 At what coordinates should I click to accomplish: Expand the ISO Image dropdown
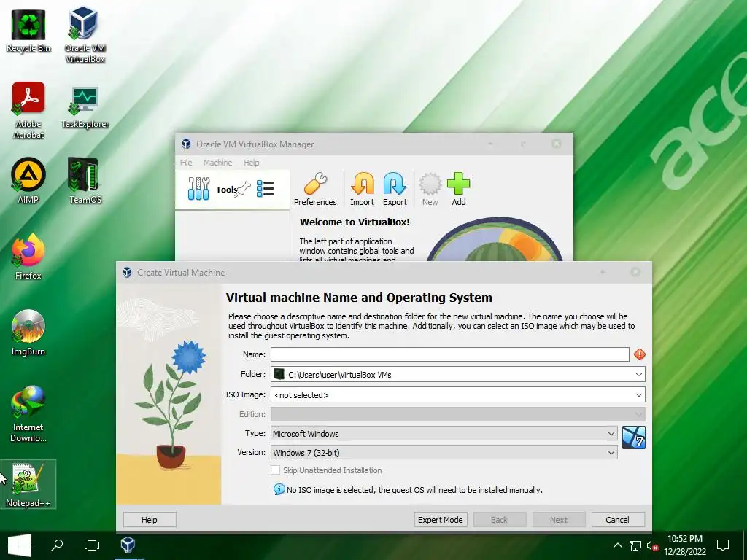[x=638, y=394]
